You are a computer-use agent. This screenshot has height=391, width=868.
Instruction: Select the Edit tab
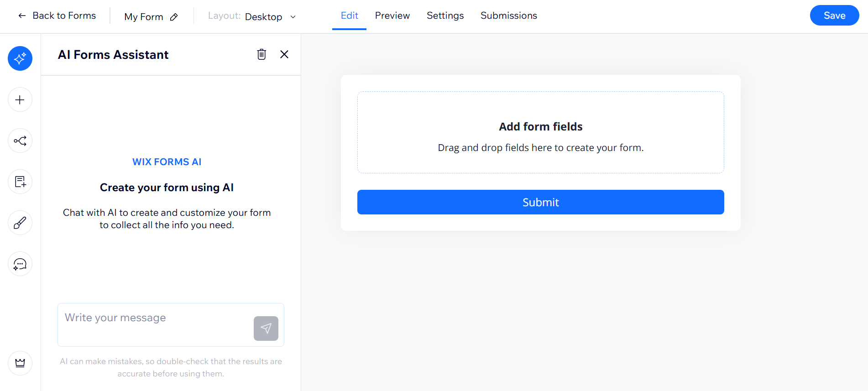pos(350,16)
